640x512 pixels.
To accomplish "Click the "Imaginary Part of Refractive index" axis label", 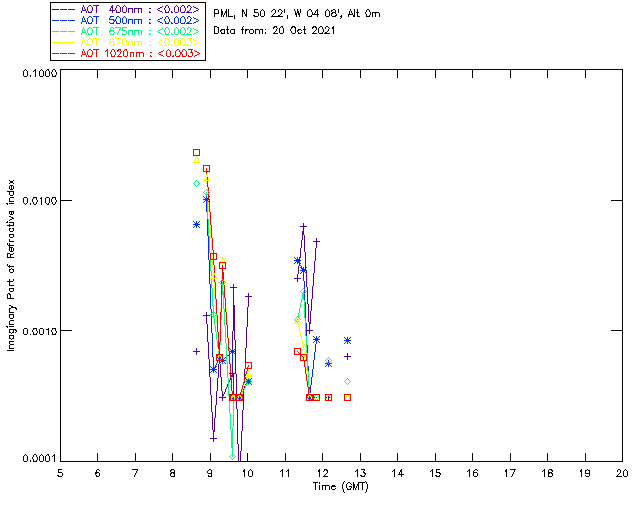I will pos(11,265).
